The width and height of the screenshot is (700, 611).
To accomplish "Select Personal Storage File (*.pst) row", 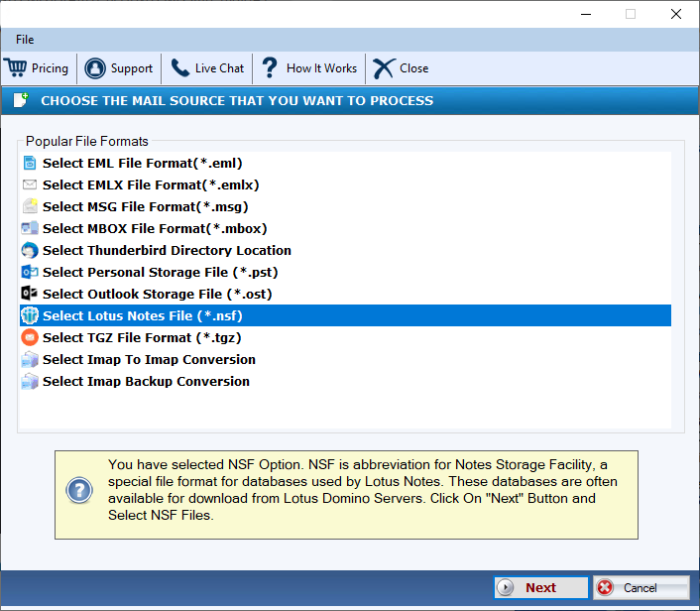I will coord(345,272).
